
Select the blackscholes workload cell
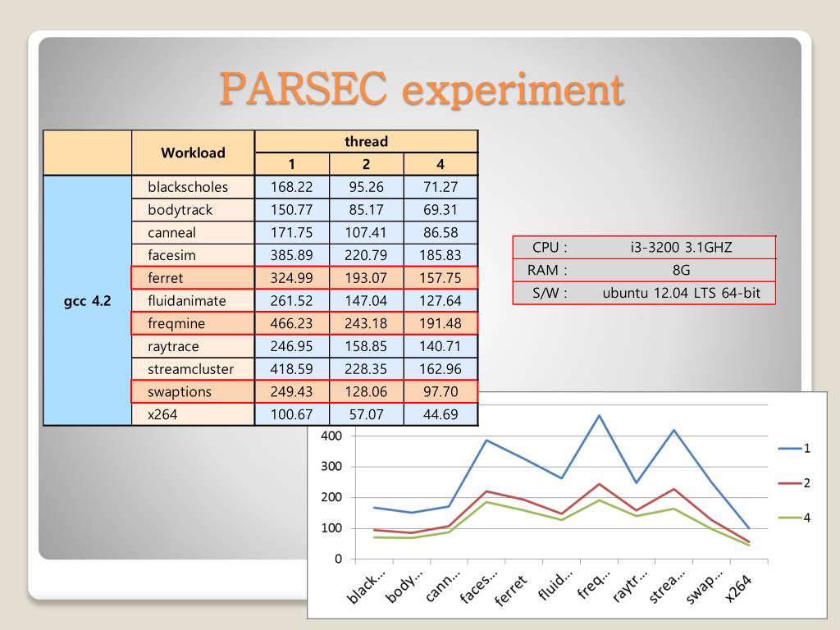193,187
